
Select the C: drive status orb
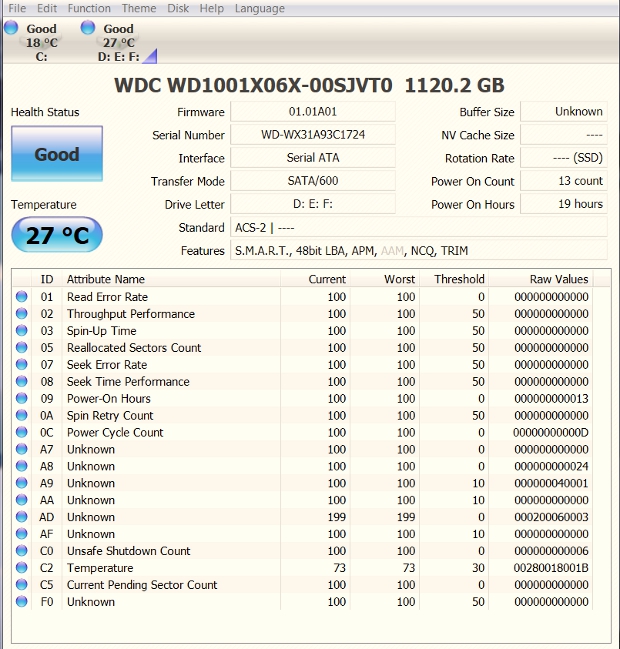pyautogui.click(x=11, y=28)
